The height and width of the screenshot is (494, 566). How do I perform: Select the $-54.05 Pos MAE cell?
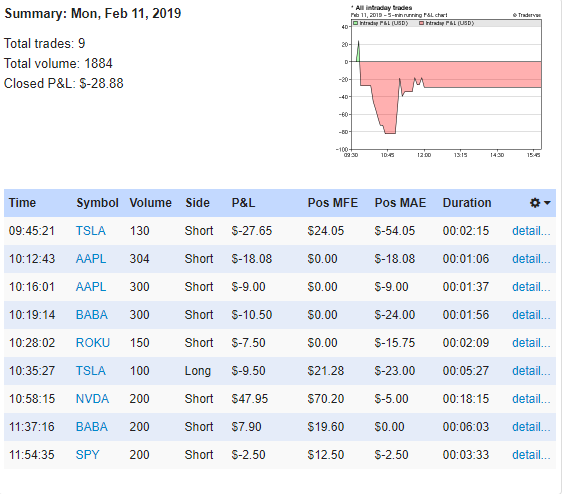395,231
